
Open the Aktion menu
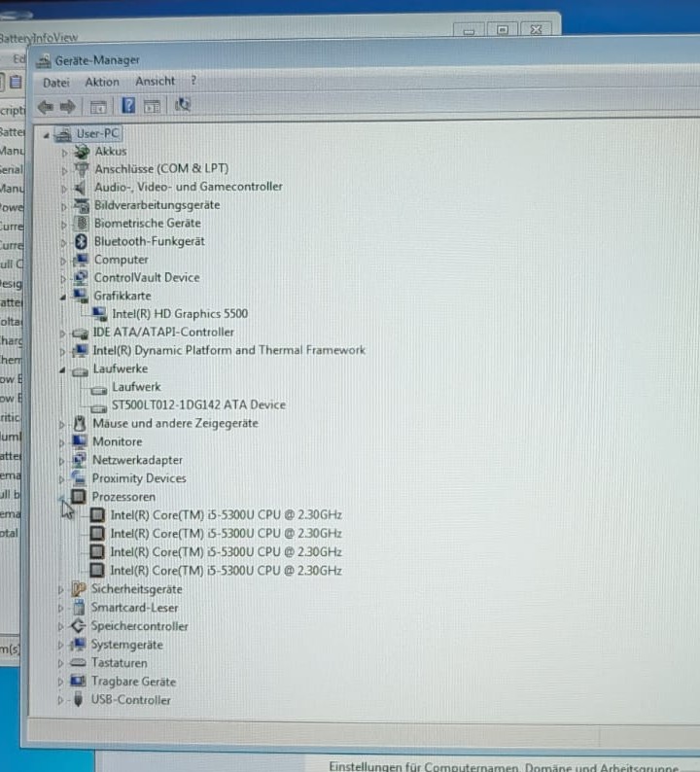click(x=102, y=82)
